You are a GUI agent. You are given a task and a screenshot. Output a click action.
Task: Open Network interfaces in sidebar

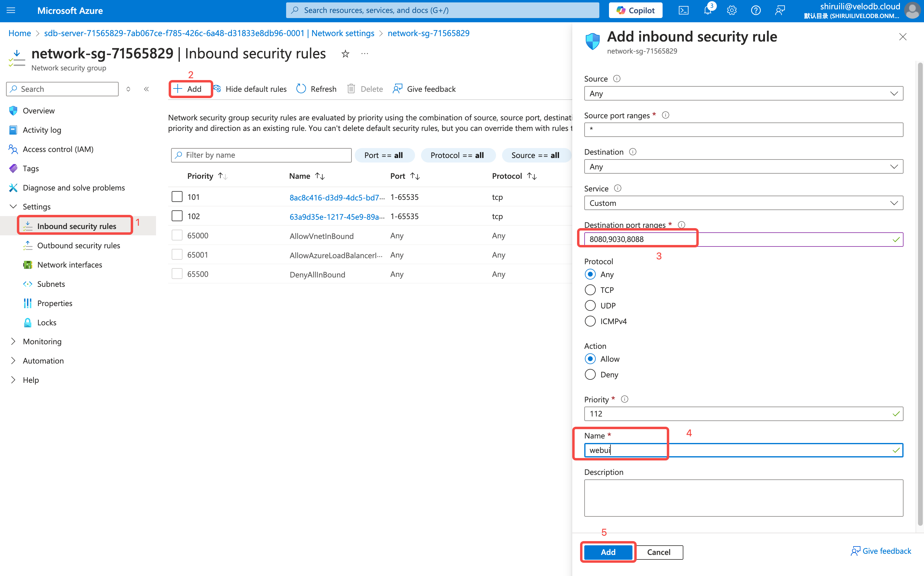[x=69, y=265]
